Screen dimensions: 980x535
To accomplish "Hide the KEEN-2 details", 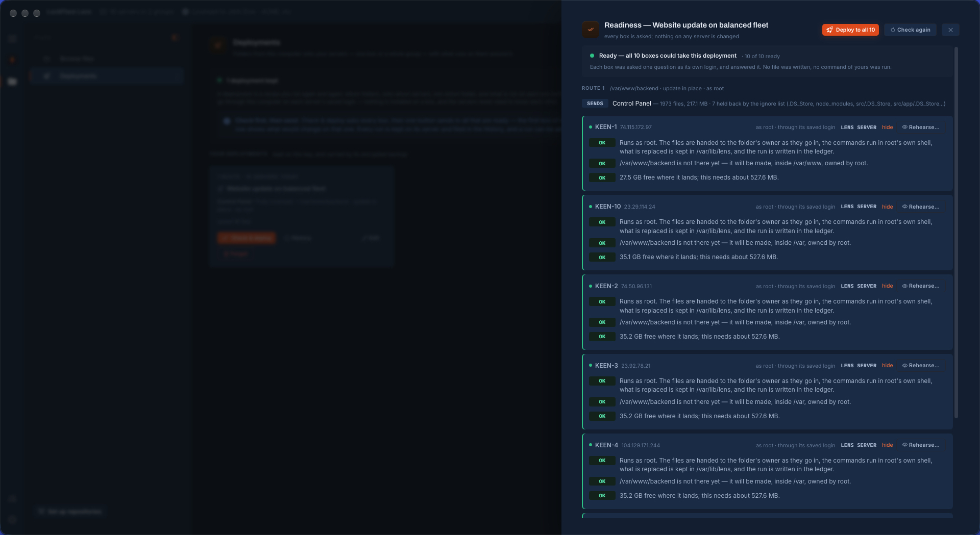I will 888,286.
